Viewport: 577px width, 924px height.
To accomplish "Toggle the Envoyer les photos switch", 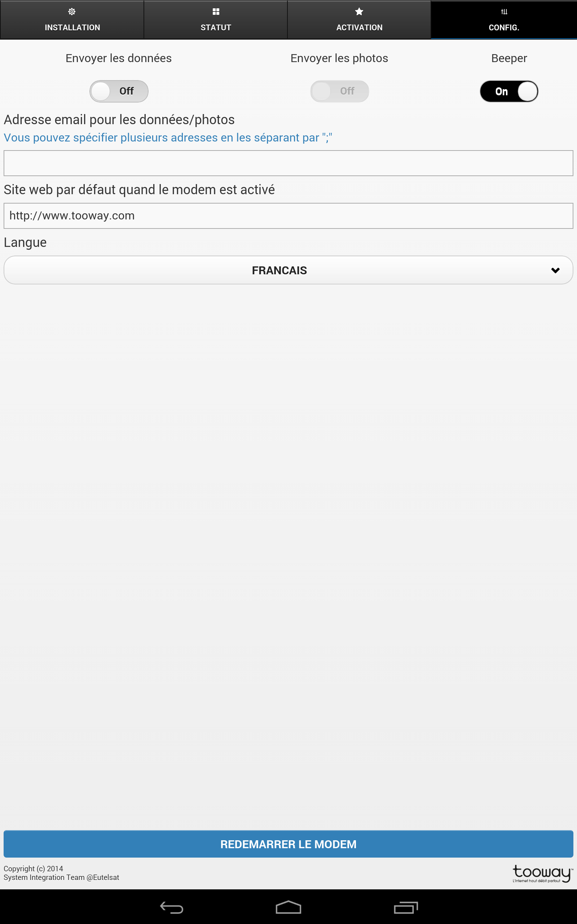I will [x=339, y=91].
